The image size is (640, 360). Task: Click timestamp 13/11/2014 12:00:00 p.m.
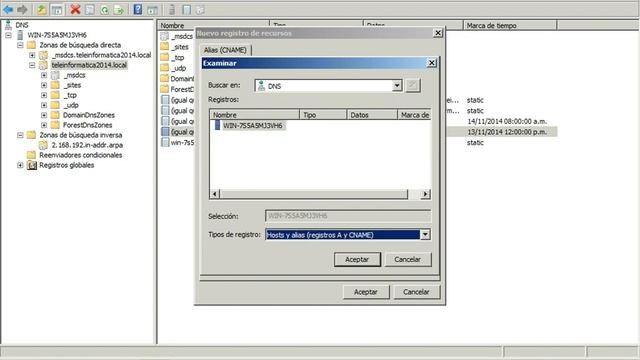tap(507, 132)
